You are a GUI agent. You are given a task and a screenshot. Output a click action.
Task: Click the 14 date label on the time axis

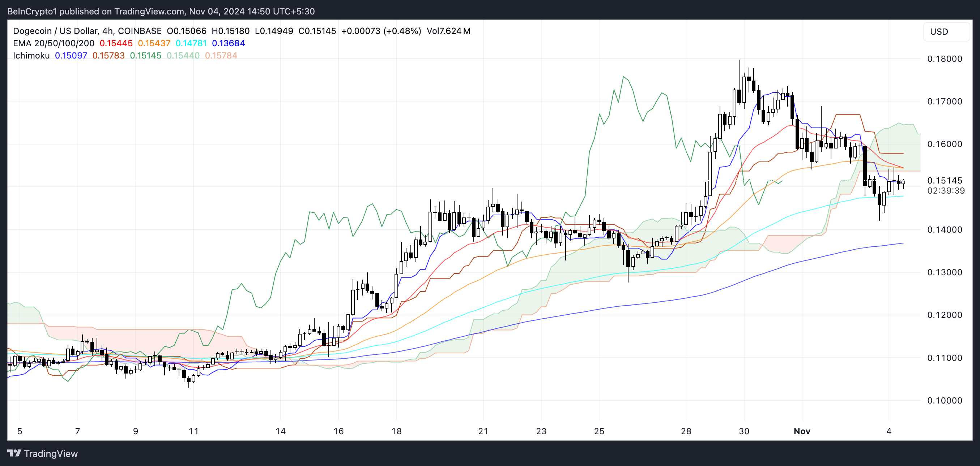[x=280, y=431]
